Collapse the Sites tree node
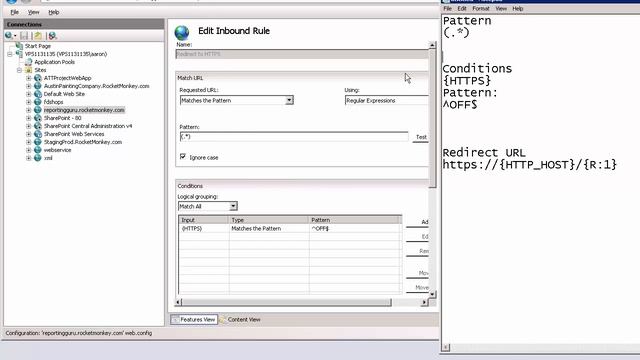The height and width of the screenshot is (360, 640). (x=19, y=70)
